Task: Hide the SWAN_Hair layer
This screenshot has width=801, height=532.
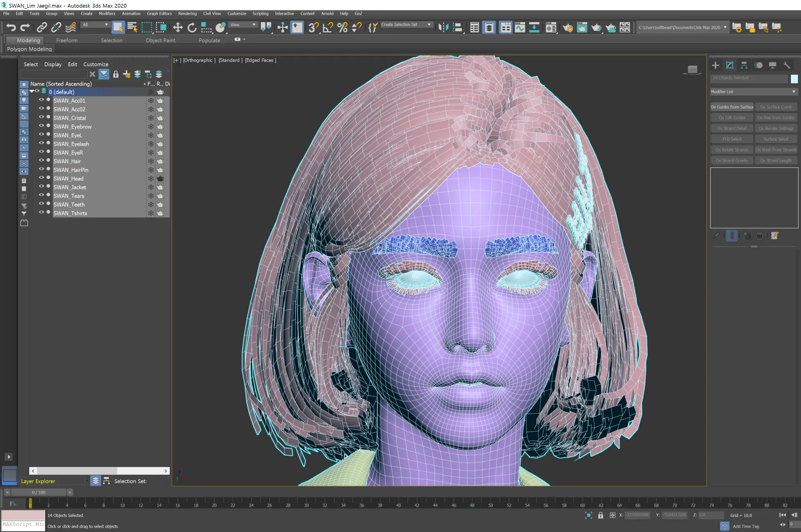Action: tap(41, 161)
